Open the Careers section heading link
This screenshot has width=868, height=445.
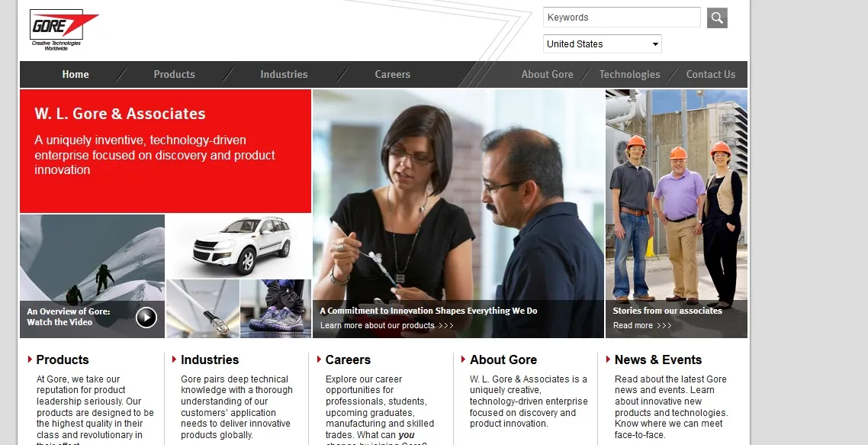(x=349, y=360)
